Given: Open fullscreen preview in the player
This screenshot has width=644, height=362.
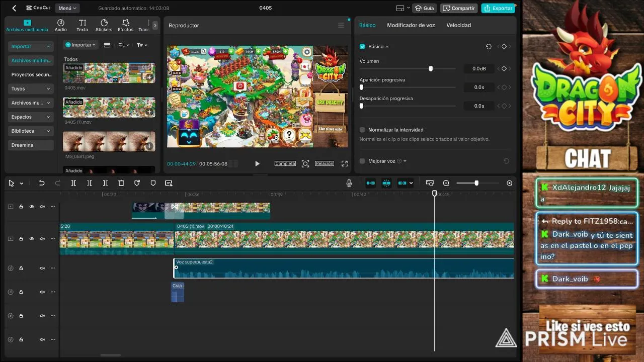Looking at the screenshot, I should [x=345, y=163].
